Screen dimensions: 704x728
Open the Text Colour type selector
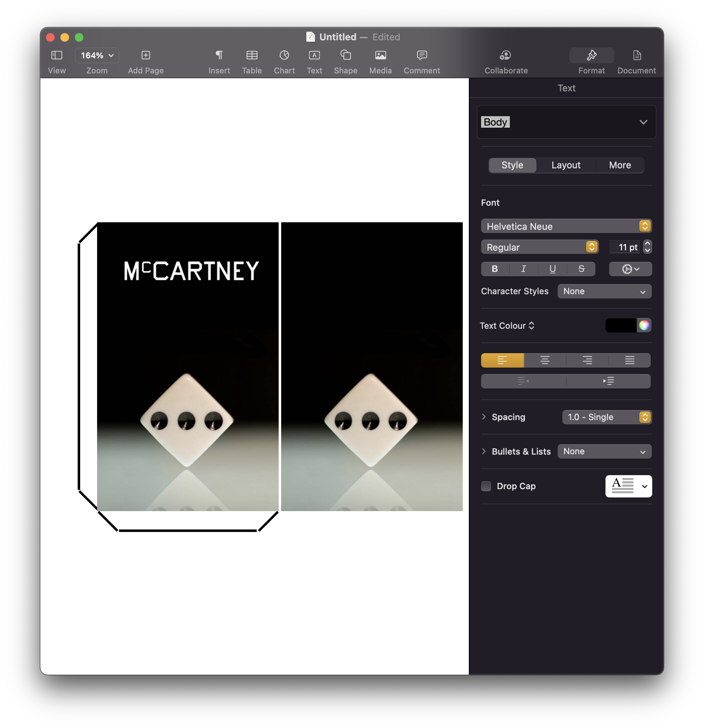click(x=507, y=326)
